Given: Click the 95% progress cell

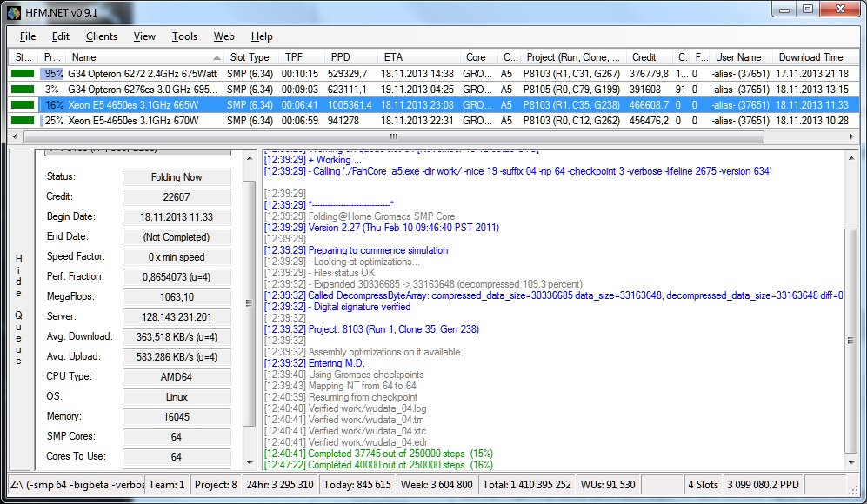Looking at the screenshot, I should [x=52, y=74].
